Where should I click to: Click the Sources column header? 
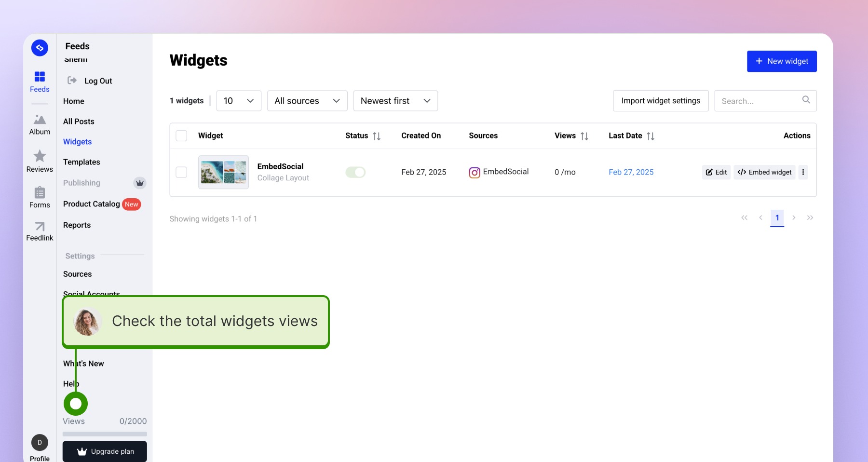tap(483, 136)
